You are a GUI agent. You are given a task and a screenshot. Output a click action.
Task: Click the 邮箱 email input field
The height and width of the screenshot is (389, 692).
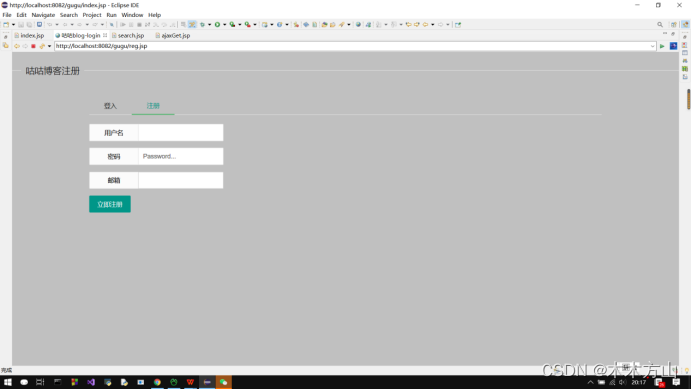coord(181,180)
